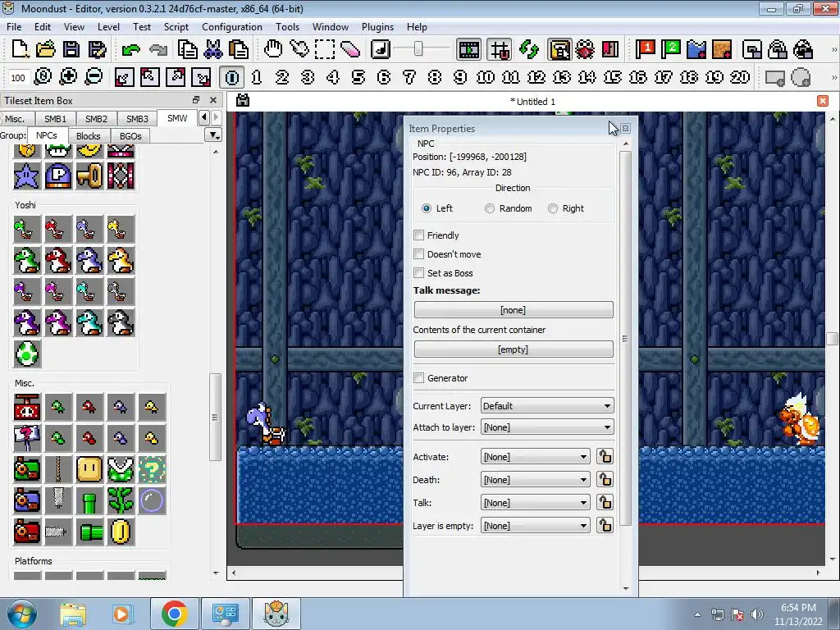Set player 1 start point red flag
This screenshot has height=630, width=840.
646,49
